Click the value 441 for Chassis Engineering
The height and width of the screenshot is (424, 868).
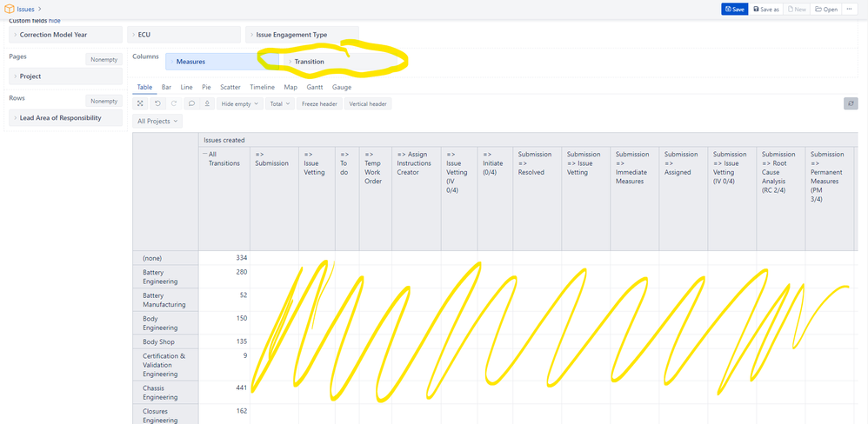click(242, 388)
